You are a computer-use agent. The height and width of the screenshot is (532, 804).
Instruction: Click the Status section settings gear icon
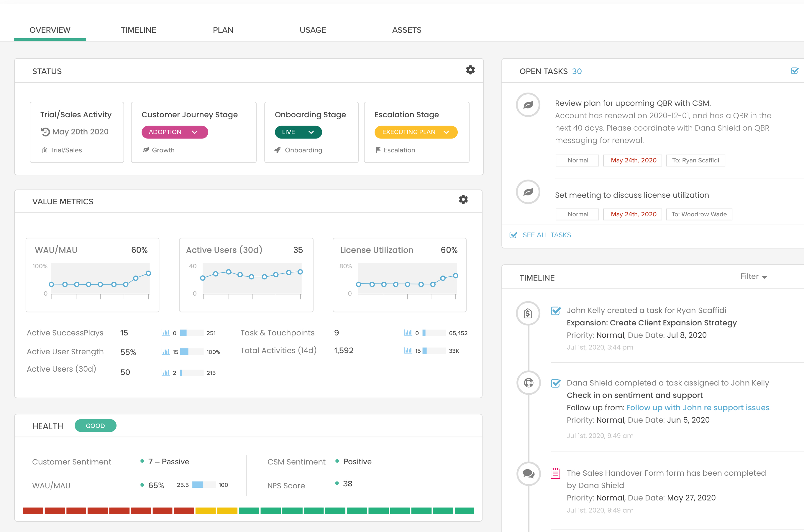point(470,70)
